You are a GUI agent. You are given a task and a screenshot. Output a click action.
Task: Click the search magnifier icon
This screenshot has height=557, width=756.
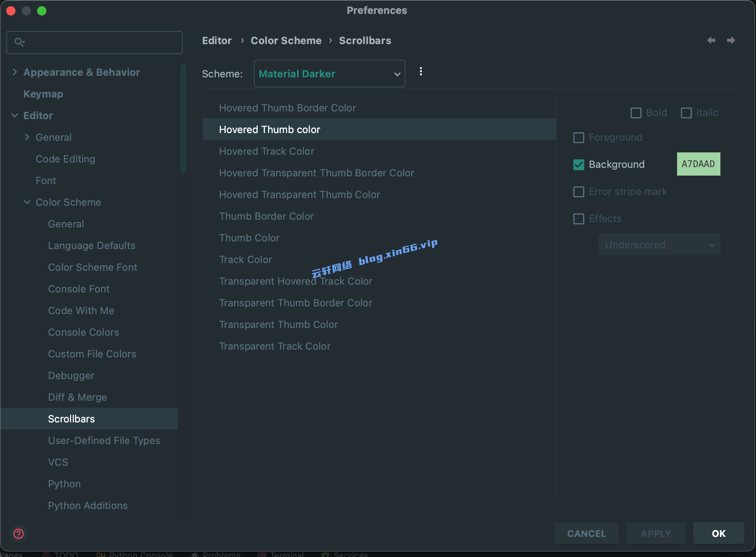tap(19, 42)
